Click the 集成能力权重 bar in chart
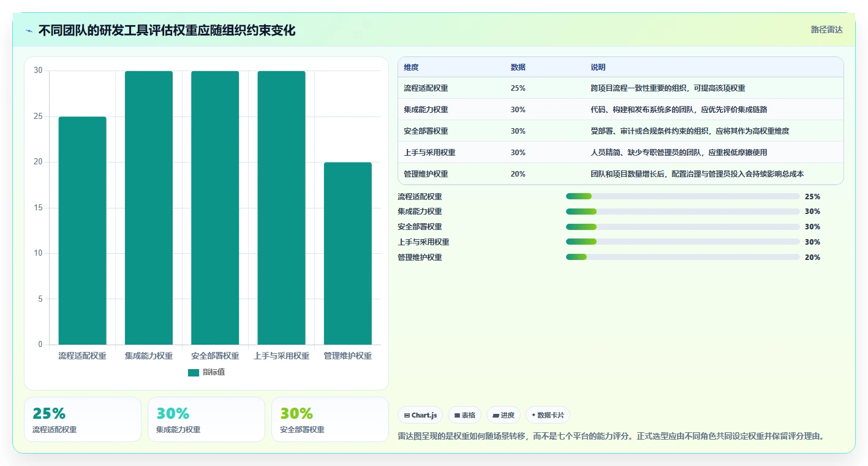 (x=149, y=208)
